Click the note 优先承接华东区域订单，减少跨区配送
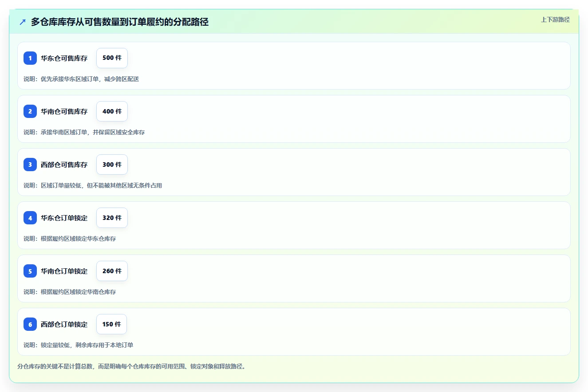Screen dimensions: 588x392 click(x=81, y=79)
